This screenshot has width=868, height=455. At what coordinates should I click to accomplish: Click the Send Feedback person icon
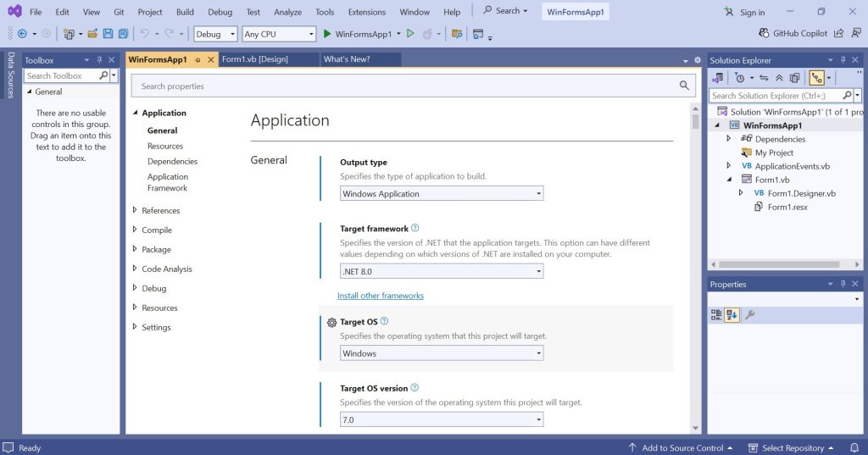click(x=856, y=33)
